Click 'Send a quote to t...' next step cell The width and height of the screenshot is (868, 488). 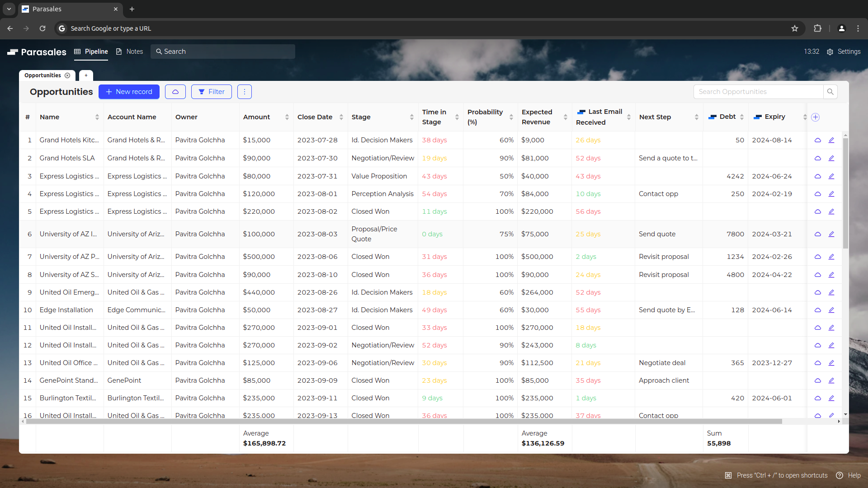[x=669, y=158]
